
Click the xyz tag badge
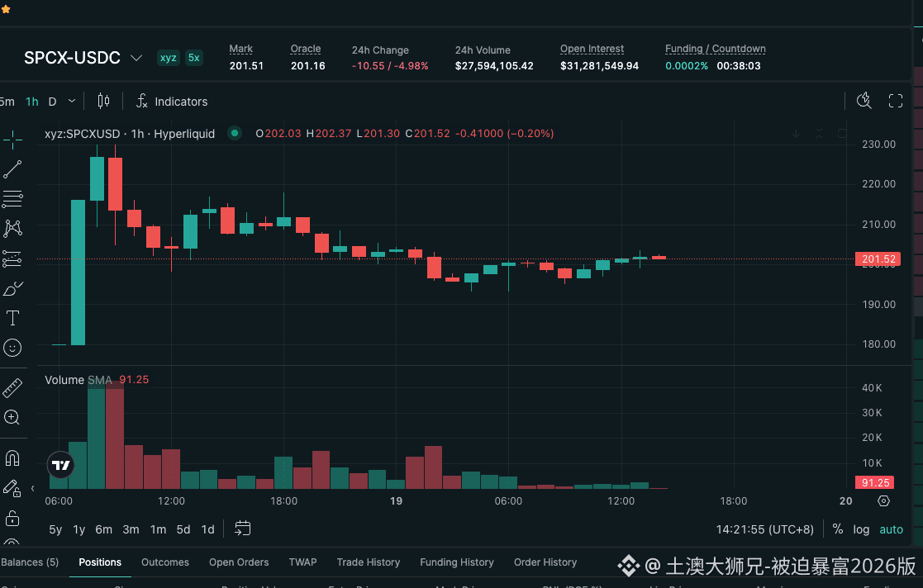click(x=169, y=58)
